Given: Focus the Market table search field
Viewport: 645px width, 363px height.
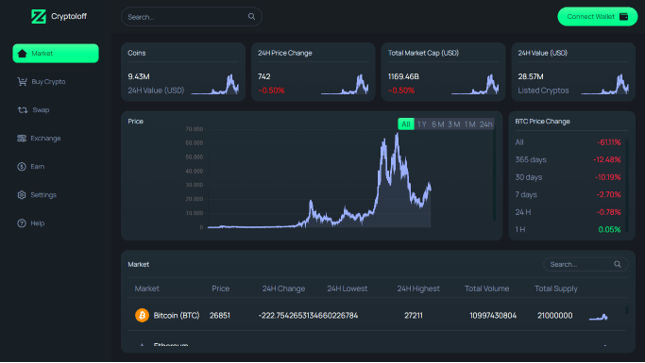Looking at the screenshot, I should [x=585, y=264].
